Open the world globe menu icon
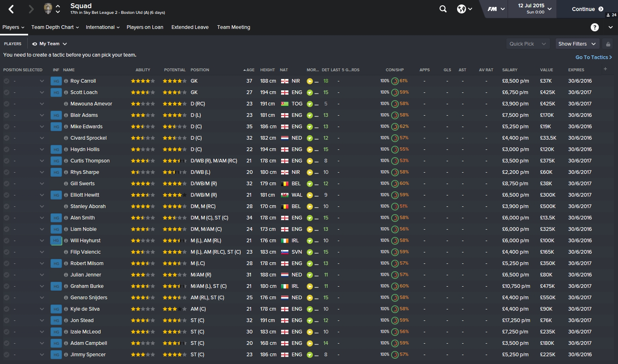This screenshot has height=364, width=618. tap(462, 9)
